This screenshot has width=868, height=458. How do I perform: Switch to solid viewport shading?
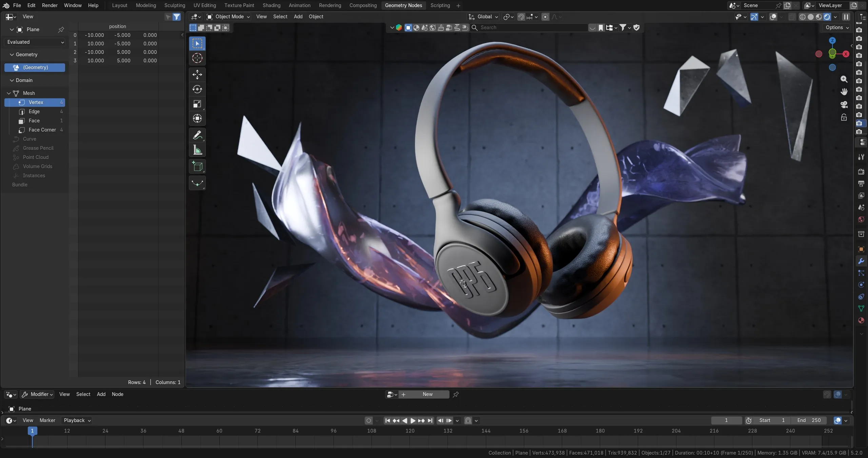click(x=810, y=17)
